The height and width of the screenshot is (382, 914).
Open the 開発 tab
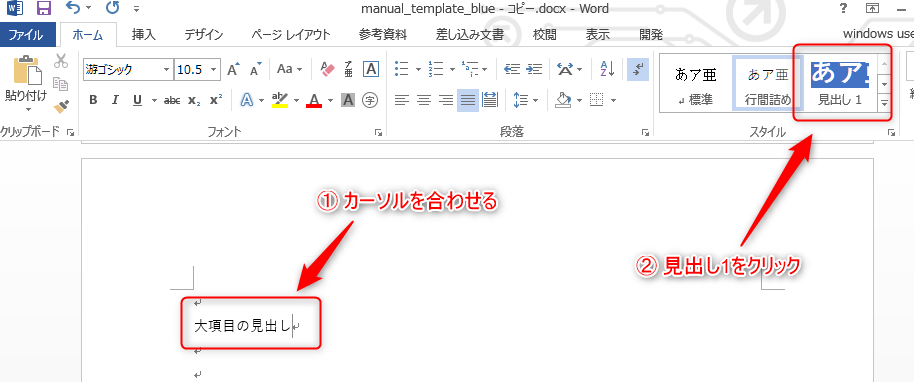pos(651,34)
